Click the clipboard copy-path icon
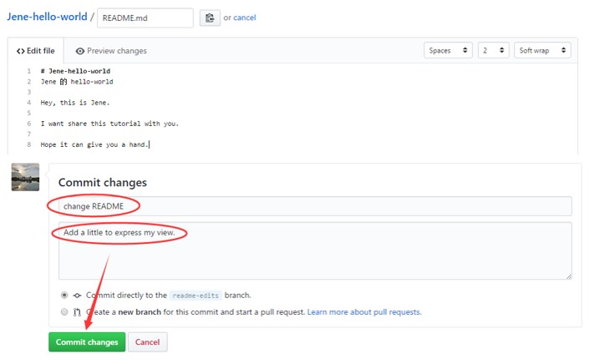Screen dimensions: 610x364 coord(209,18)
